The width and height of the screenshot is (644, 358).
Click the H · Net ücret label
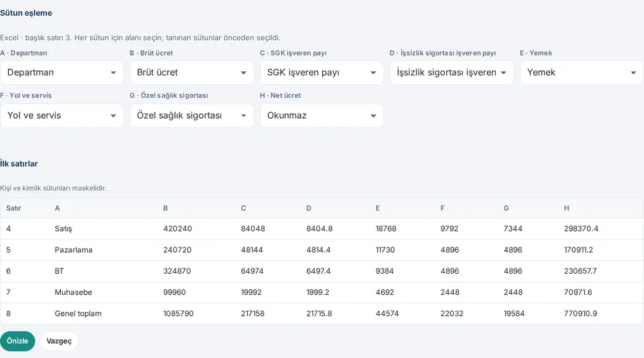(x=280, y=95)
